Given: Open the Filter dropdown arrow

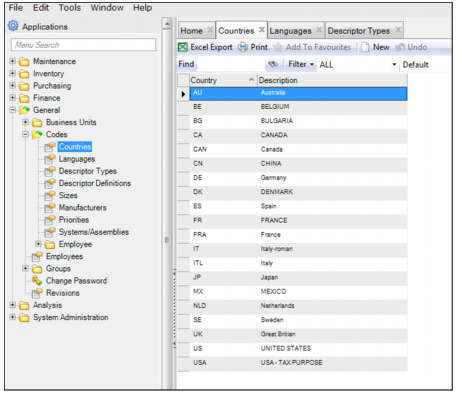Looking at the screenshot, I should click(x=312, y=64).
